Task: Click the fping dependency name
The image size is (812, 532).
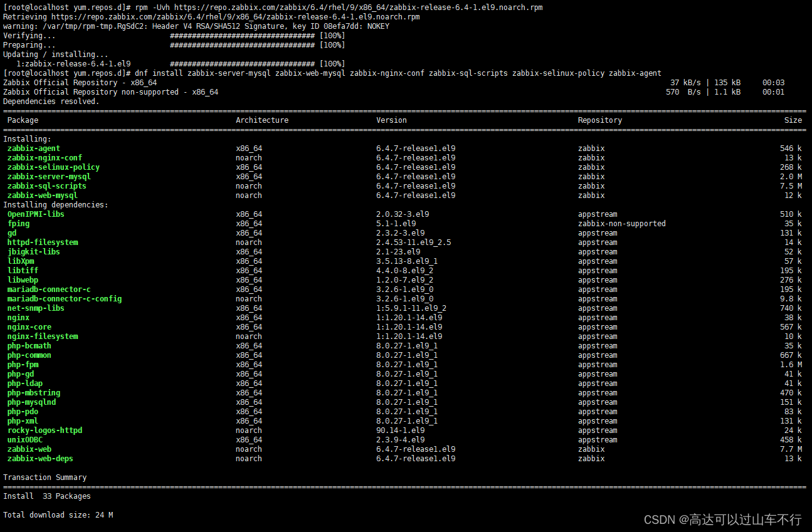Action: [18, 224]
